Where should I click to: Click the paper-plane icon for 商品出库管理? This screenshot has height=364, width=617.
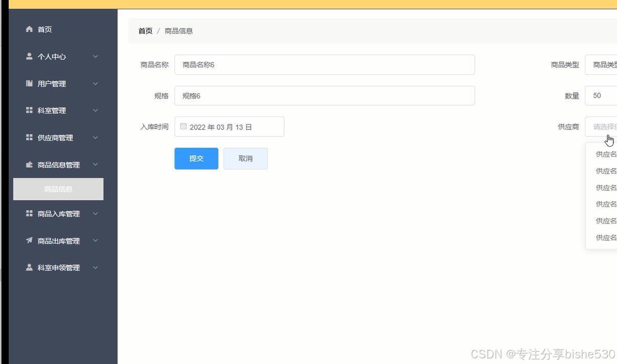tap(29, 240)
